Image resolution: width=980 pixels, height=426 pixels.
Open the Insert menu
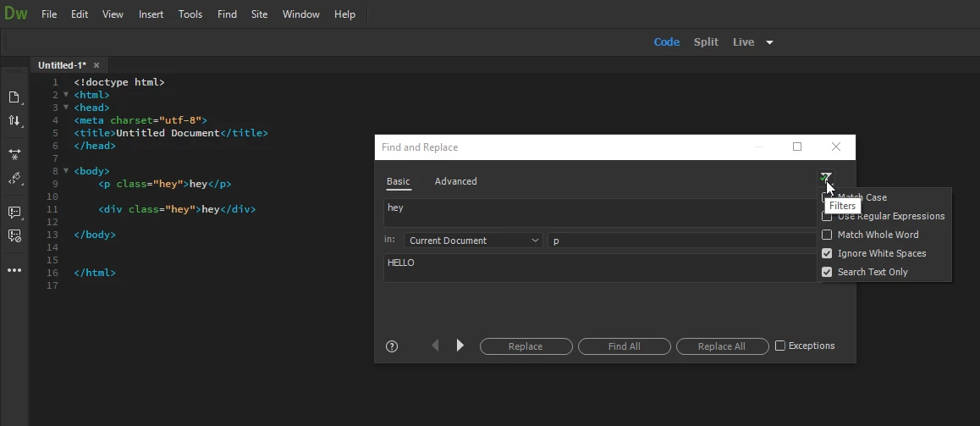click(x=151, y=14)
